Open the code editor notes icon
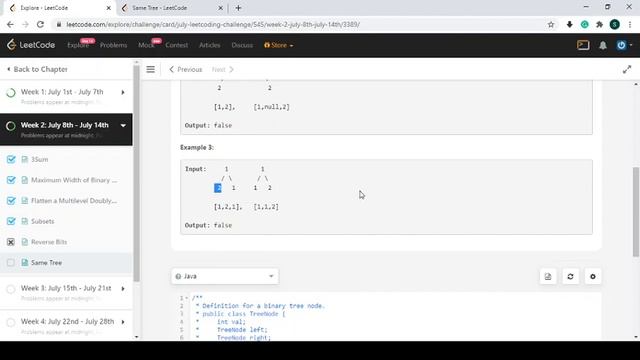This screenshot has width=640, height=360. coord(548,276)
